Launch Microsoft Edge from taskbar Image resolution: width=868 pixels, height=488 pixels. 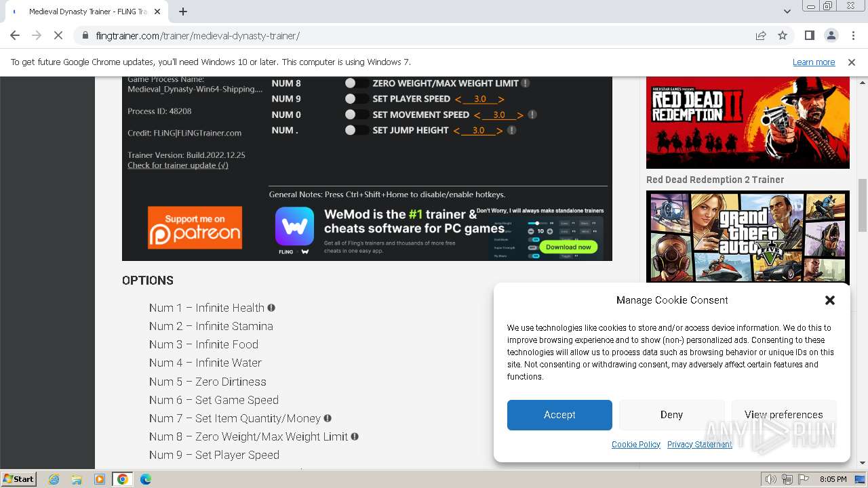coord(146,479)
